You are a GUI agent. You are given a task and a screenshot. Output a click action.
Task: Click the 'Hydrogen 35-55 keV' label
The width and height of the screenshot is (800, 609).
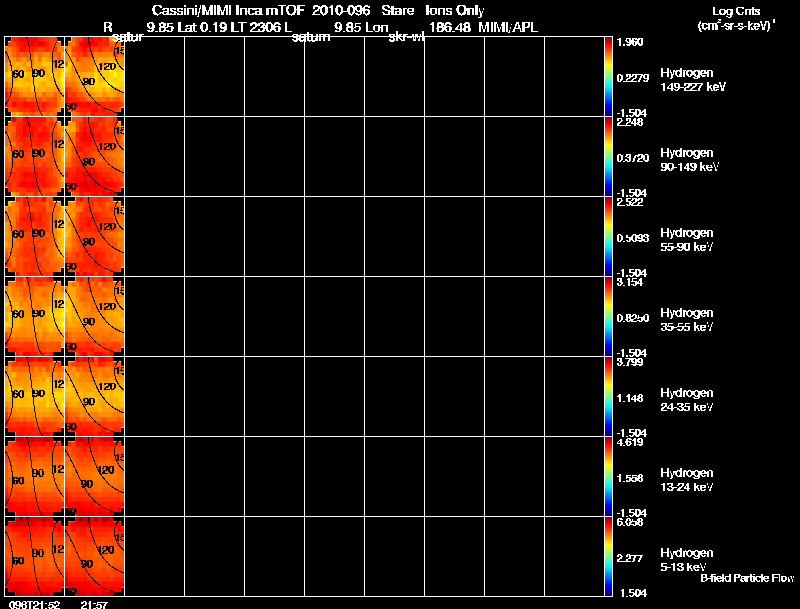click(687, 320)
